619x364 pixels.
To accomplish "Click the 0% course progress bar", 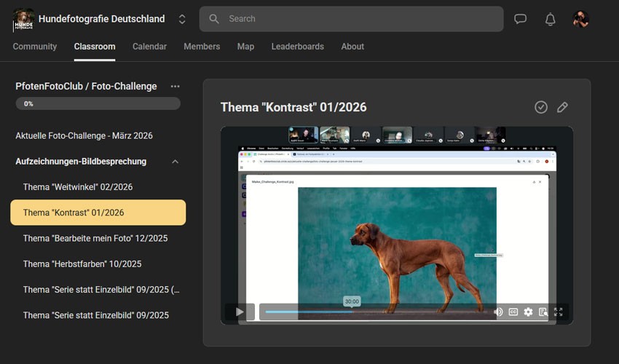I will pyautogui.click(x=98, y=104).
